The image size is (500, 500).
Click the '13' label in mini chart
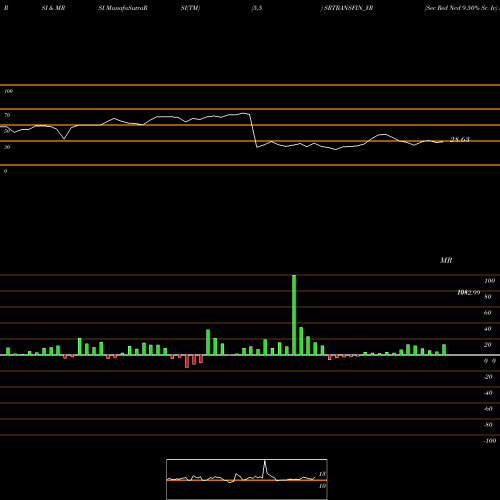coord(322,474)
